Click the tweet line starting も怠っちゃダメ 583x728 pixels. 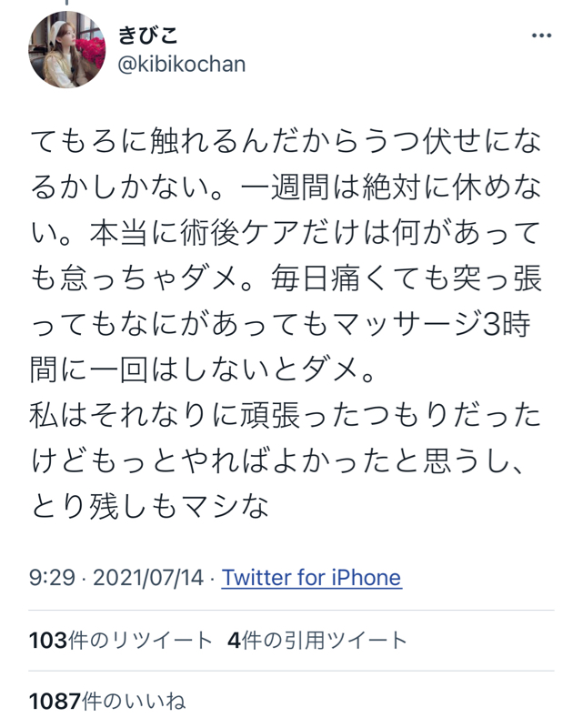[x=286, y=278]
